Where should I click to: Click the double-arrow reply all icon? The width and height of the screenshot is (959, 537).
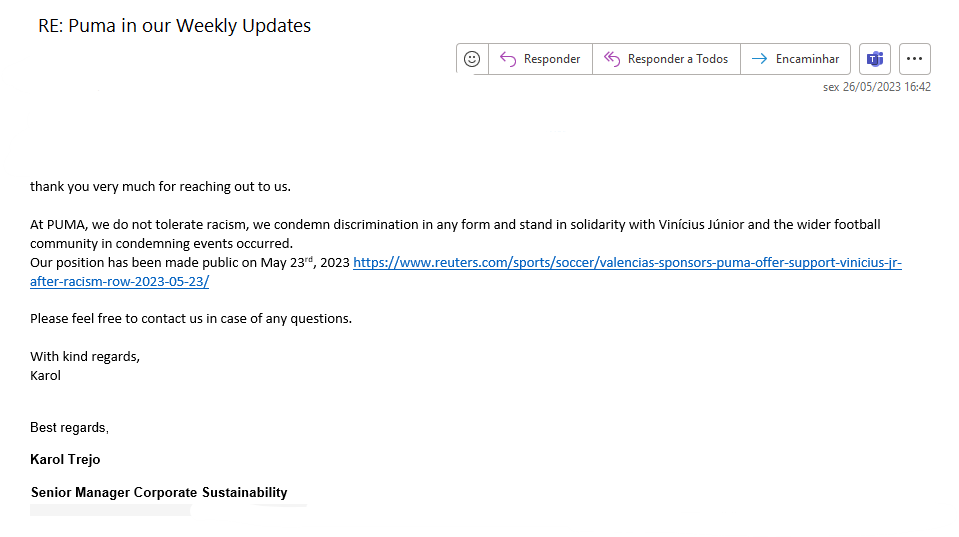(x=612, y=59)
